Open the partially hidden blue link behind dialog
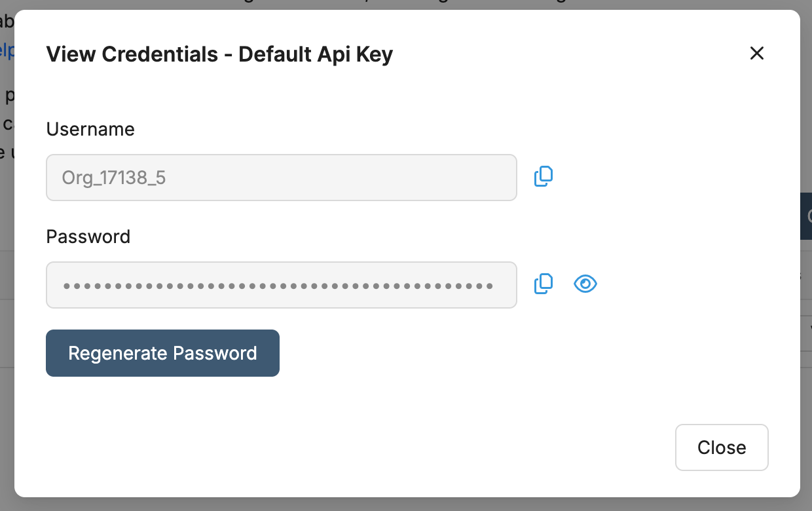812x511 pixels. click(7, 51)
